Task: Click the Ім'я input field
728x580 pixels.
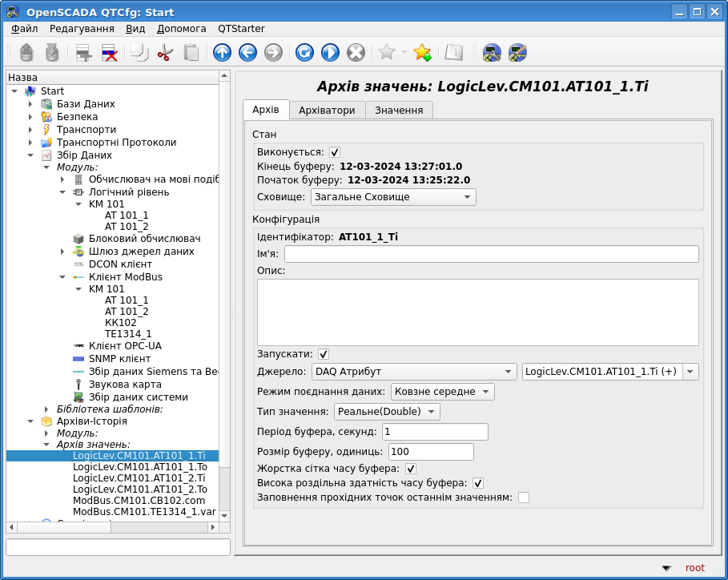Action: [x=491, y=254]
